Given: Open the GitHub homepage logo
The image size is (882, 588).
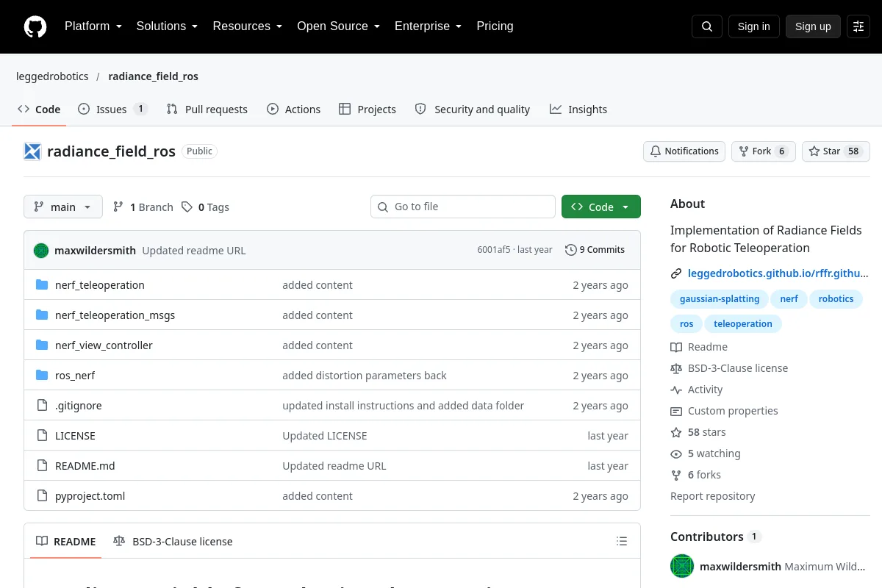Looking at the screenshot, I should [35, 26].
